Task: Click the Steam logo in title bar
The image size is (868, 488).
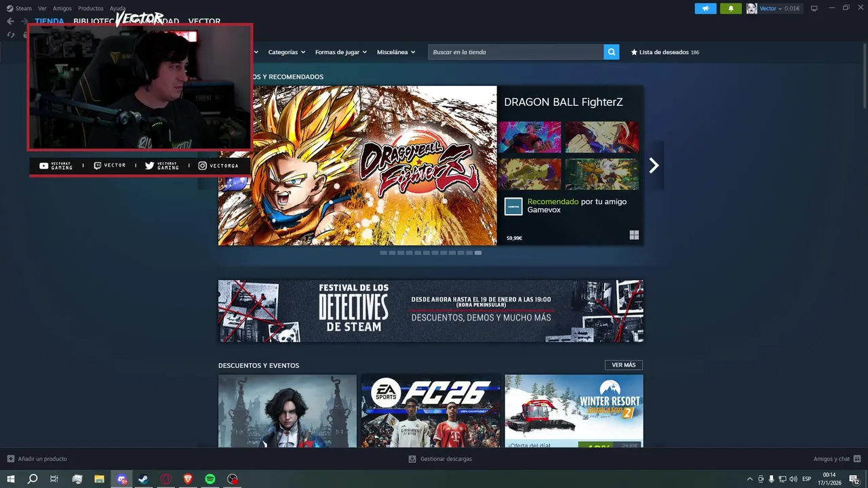Action: pos(9,8)
